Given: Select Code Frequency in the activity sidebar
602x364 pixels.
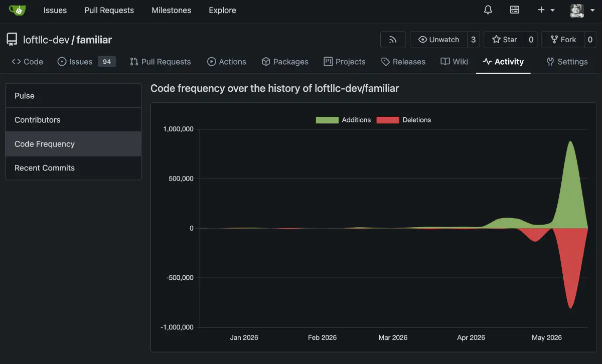Looking at the screenshot, I should [73, 144].
